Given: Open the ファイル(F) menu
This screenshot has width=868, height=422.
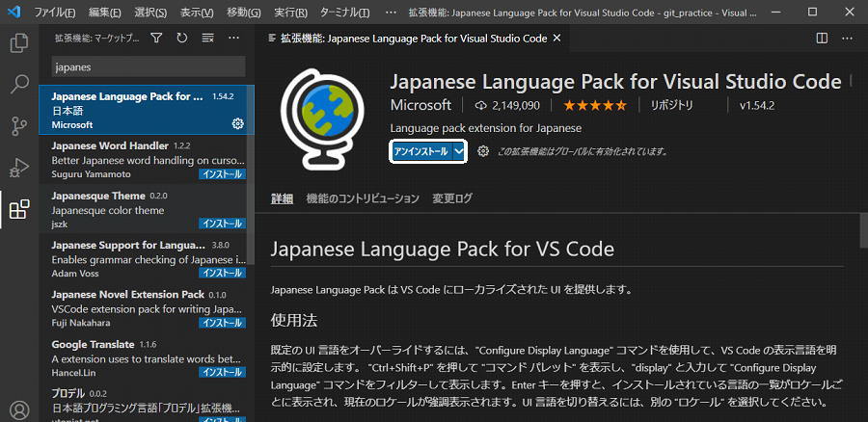Looking at the screenshot, I should (x=55, y=13).
